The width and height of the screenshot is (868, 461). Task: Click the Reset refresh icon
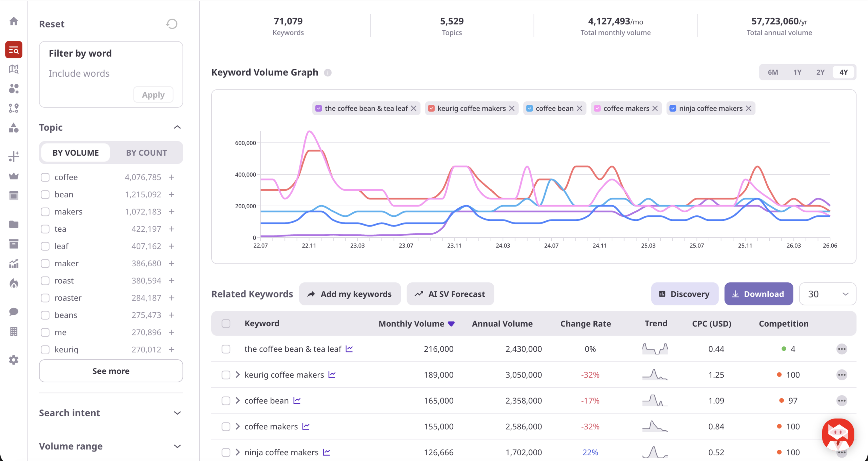tap(172, 24)
